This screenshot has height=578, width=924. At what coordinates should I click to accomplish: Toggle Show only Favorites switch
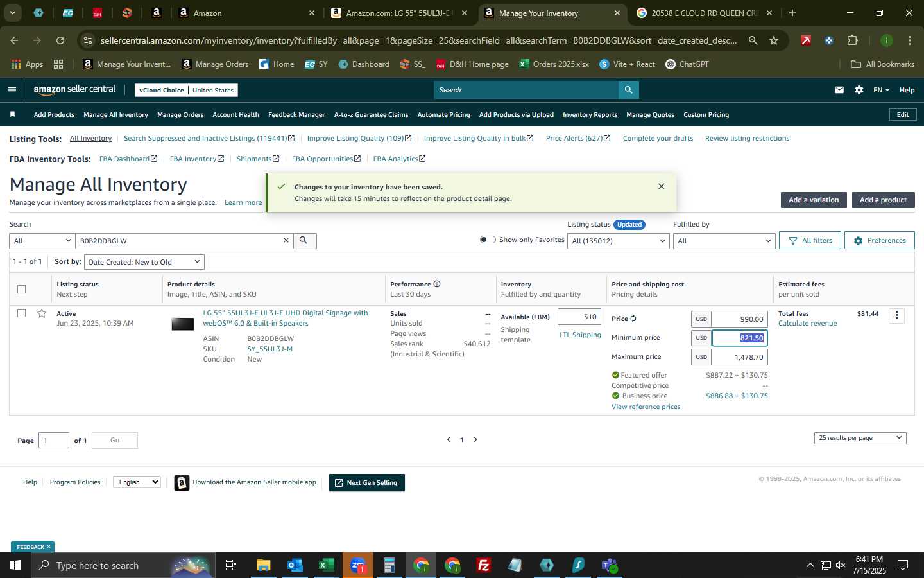[x=488, y=240]
